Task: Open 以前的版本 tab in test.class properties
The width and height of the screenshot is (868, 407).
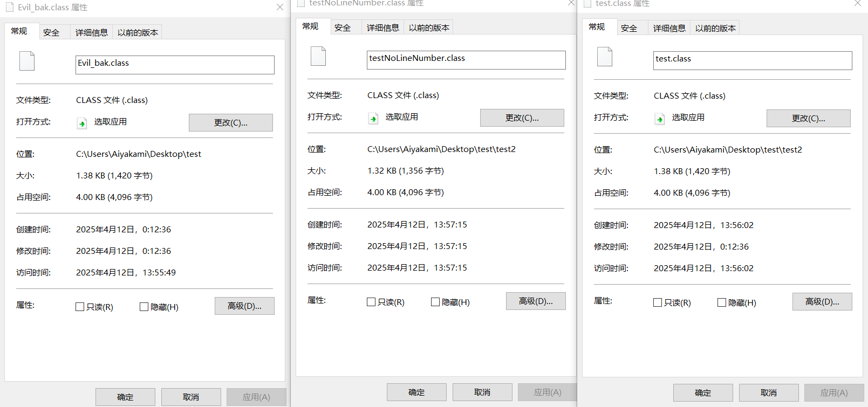Action: (715, 28)
